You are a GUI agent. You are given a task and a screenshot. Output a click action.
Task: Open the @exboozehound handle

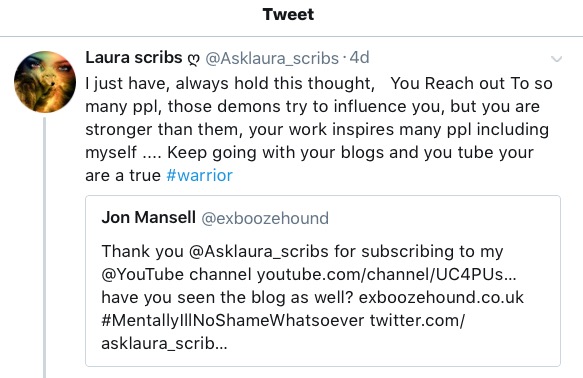[265, 218]
